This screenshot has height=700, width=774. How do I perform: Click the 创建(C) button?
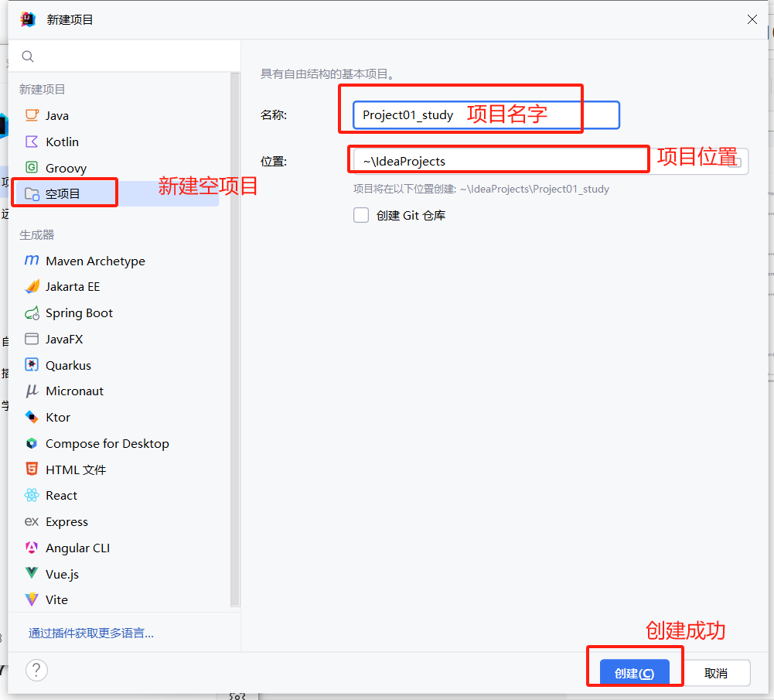[634, 673]
